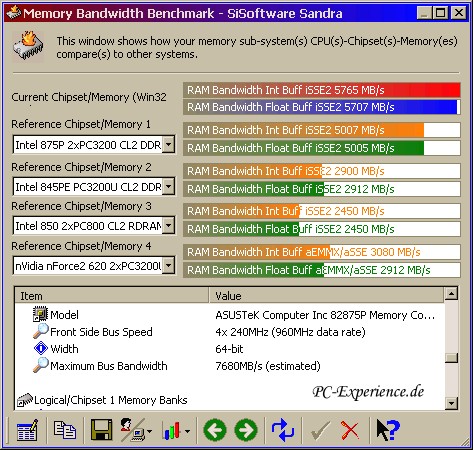
Task: Click the list scrollbar down arrow
Action: 452,403
